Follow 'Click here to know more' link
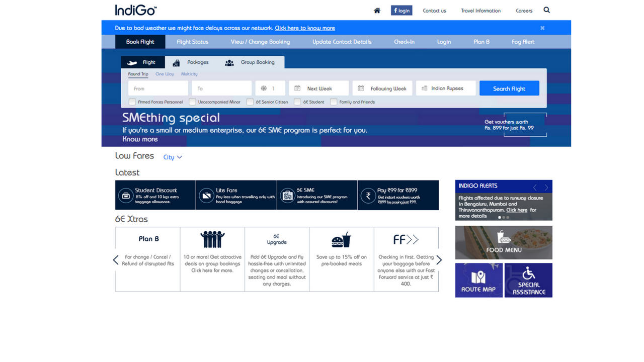 305,28
